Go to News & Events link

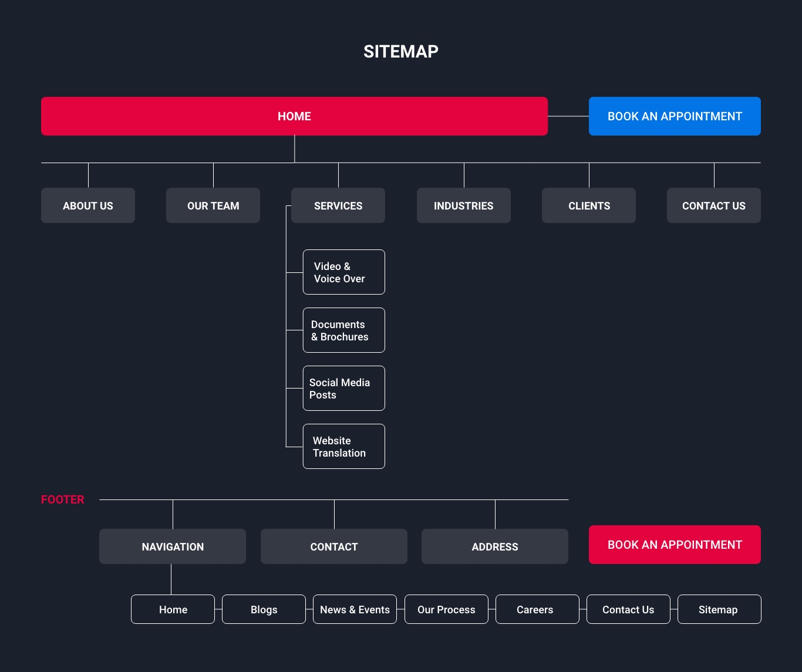point(355,609)
